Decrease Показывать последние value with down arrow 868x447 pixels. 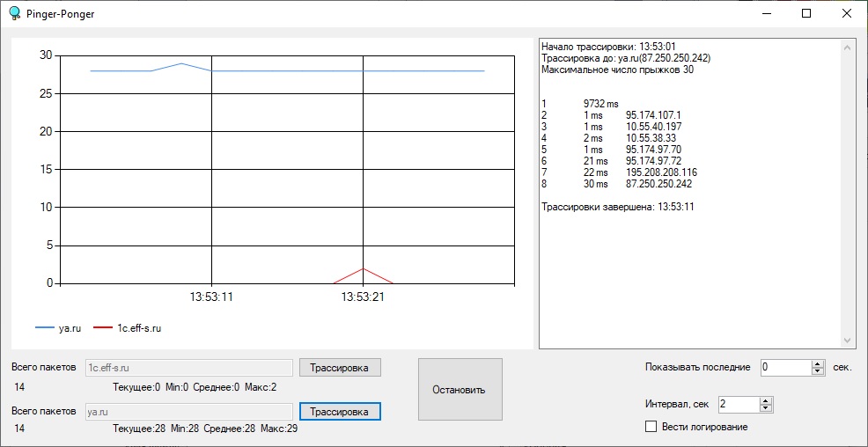pos(818,371)
